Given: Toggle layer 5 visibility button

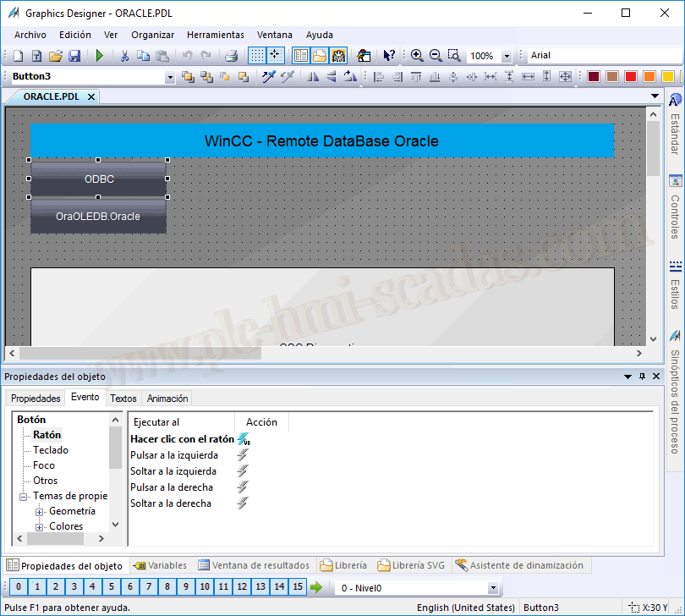Looking at the screenshot, I should coord(111,587).
